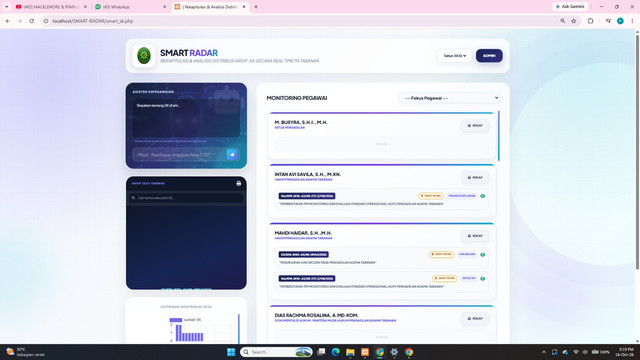Screen dimensions: 640x360
Task: Open the Chrome three-dot menu
Action: tap(632, 21)
